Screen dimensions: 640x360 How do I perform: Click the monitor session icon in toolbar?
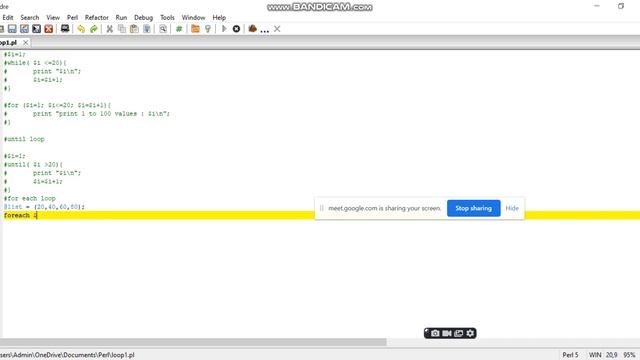(65, 29)
